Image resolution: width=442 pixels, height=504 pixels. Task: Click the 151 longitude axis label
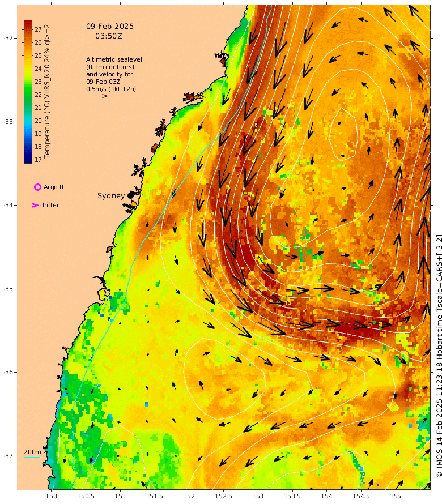pos(120,496)
